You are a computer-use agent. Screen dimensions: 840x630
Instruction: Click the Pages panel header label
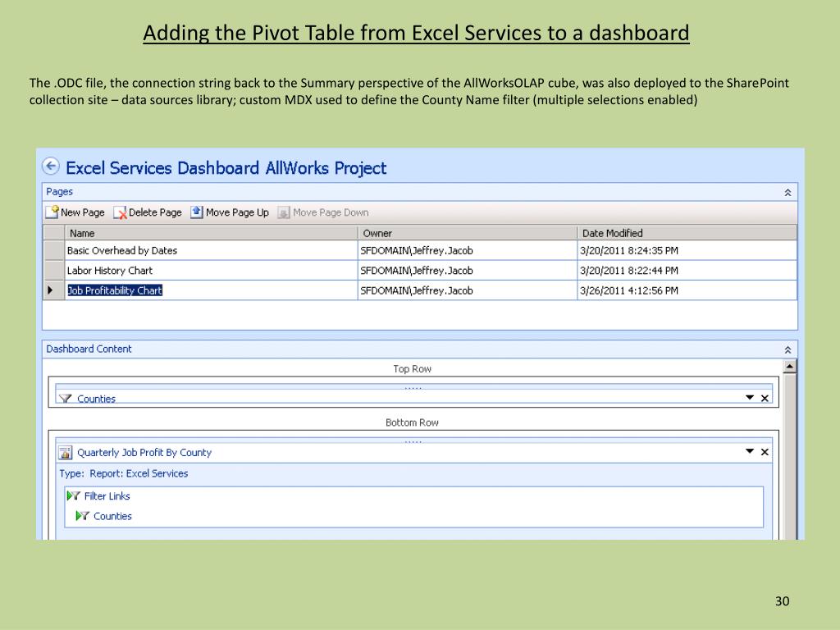click(59, 192)
